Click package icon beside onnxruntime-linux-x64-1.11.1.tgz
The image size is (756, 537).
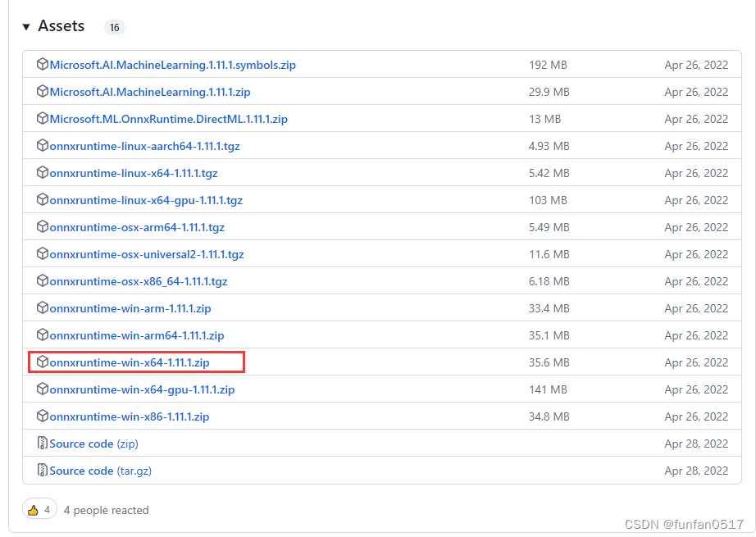43,172
